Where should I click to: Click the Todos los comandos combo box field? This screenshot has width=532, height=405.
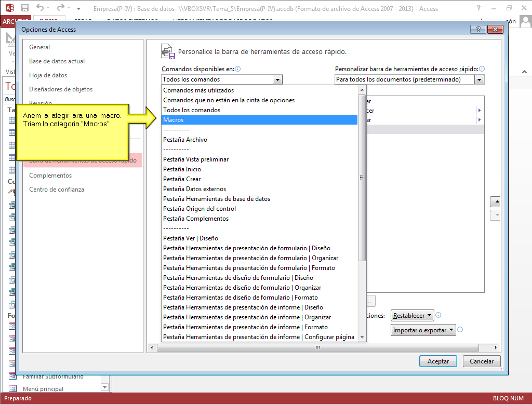pyautogui.click(x=218, y=79)
